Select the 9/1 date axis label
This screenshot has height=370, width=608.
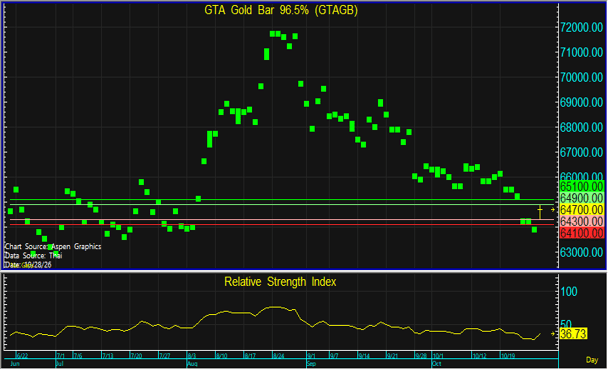[x=311, y=356]
